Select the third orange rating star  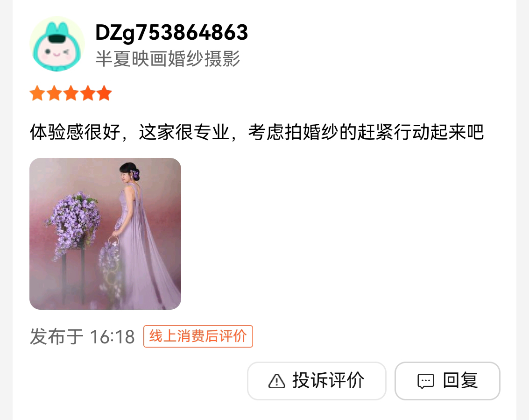point(71,93)
